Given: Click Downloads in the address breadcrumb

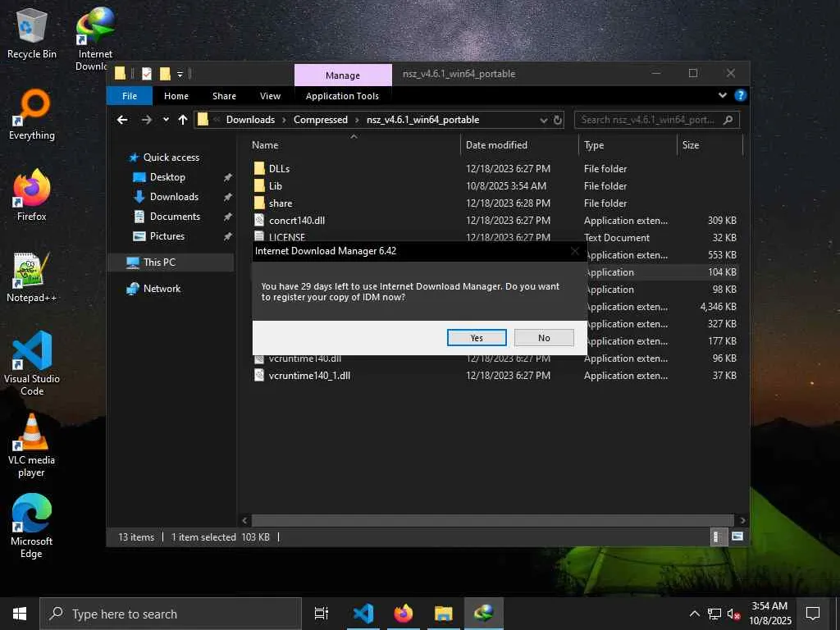Looking at the screenshot, I should coord(250,120).
